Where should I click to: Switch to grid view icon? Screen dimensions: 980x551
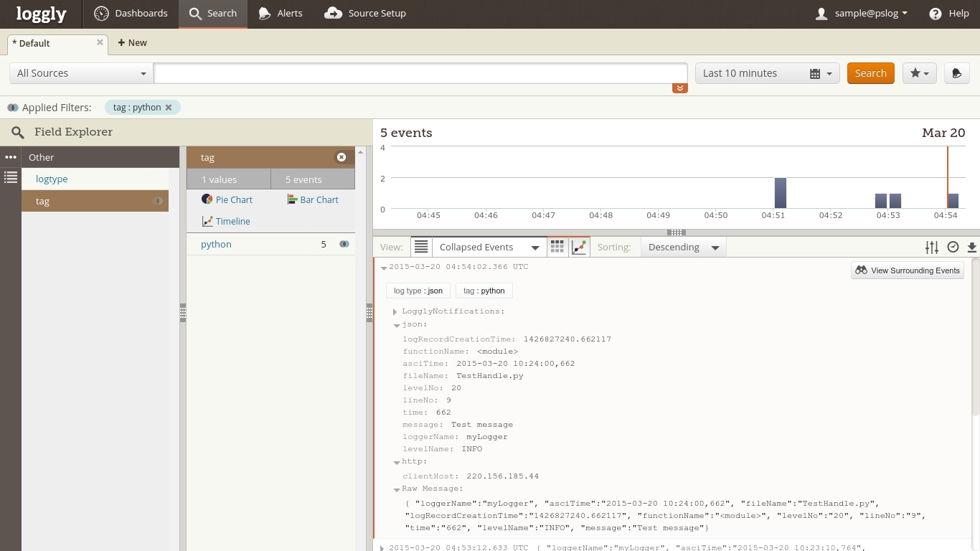point(557,247)
